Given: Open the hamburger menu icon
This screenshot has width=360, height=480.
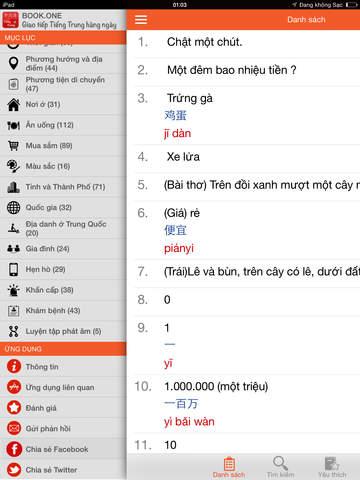Looking at the screenshot, I should click(141, 20).
